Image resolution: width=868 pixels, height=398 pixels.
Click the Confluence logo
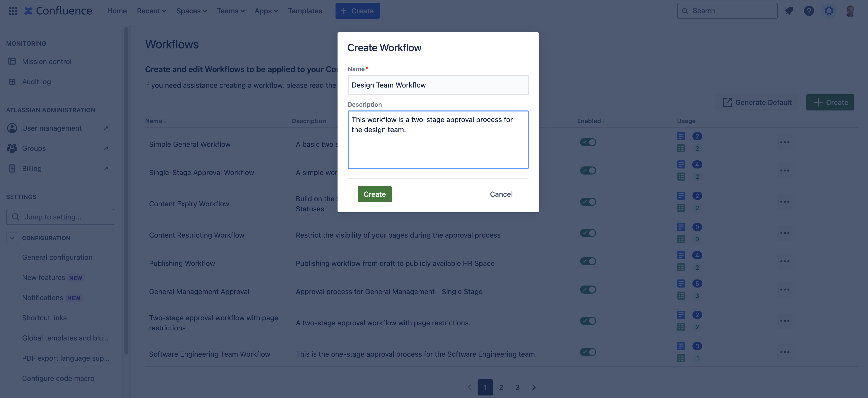coord(58,10)
